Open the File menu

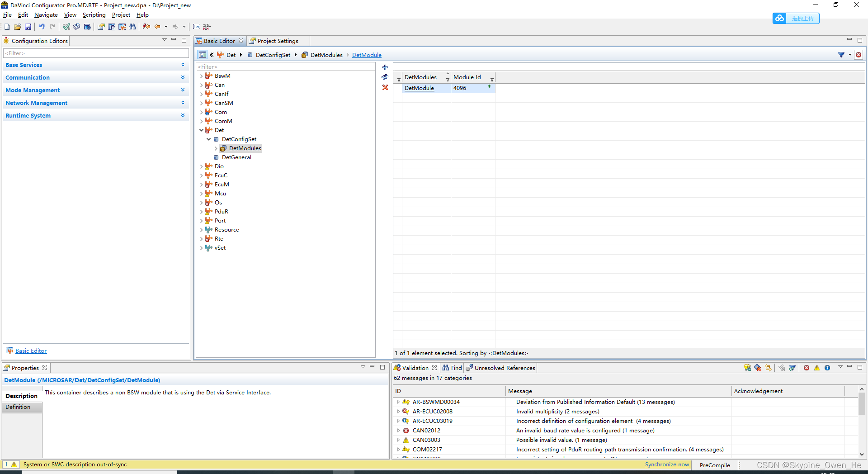[x=7, y=15]
